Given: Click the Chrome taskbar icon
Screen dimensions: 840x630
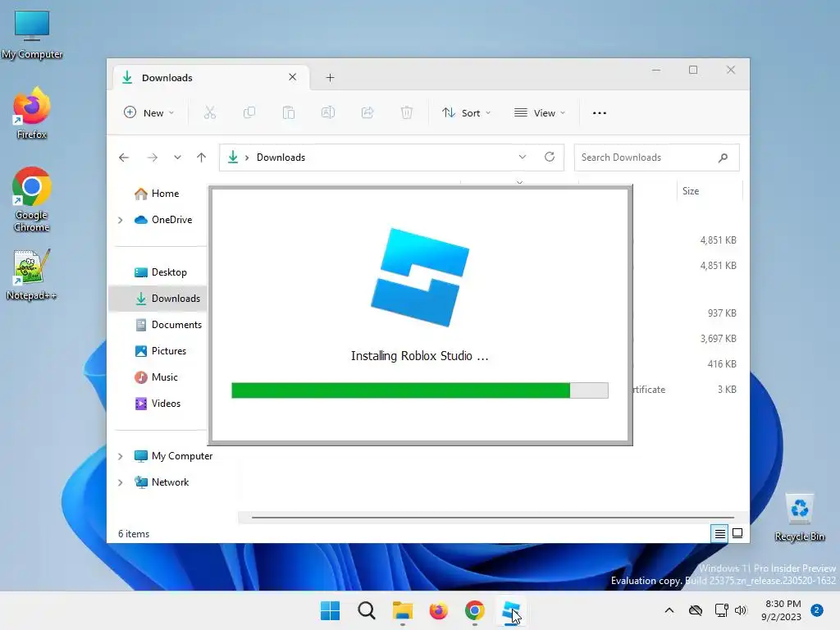Looking at the screenshot, I should (x=475, y=610).
